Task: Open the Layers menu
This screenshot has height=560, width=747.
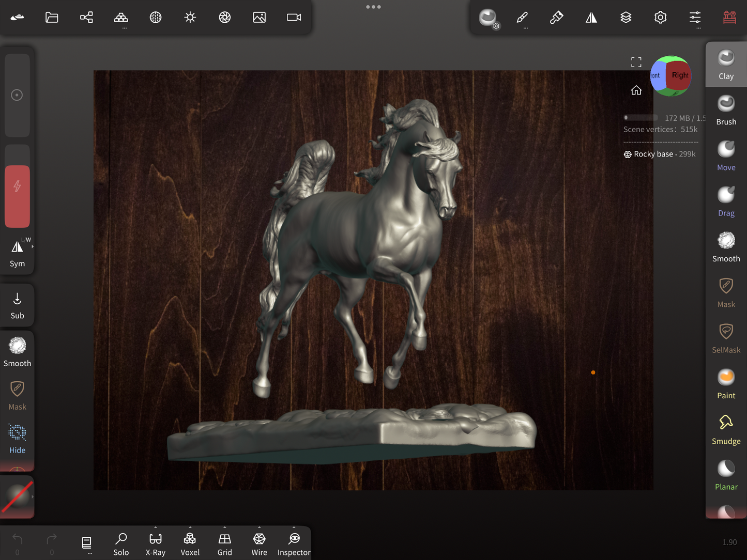Action: [x=626, y=18]
